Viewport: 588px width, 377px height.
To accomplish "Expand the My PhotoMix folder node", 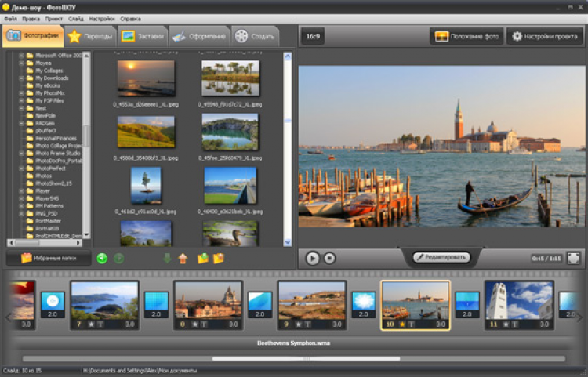I will [21, 93].
